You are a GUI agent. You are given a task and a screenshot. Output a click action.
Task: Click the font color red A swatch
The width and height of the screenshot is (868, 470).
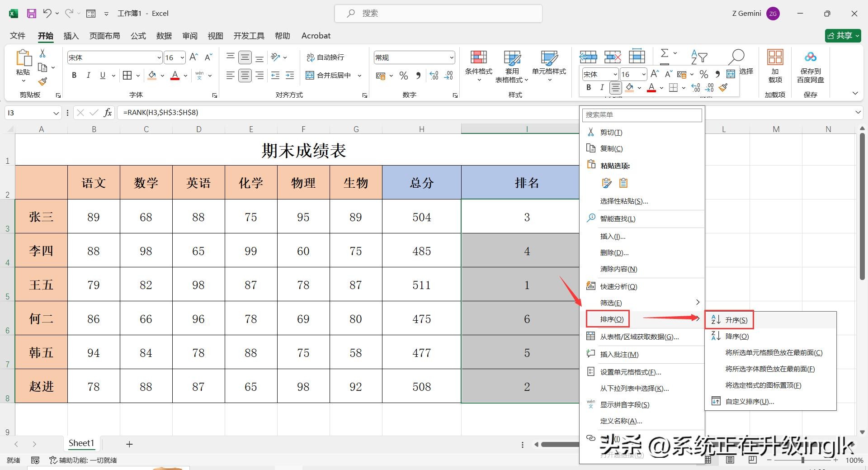point(175,76)
